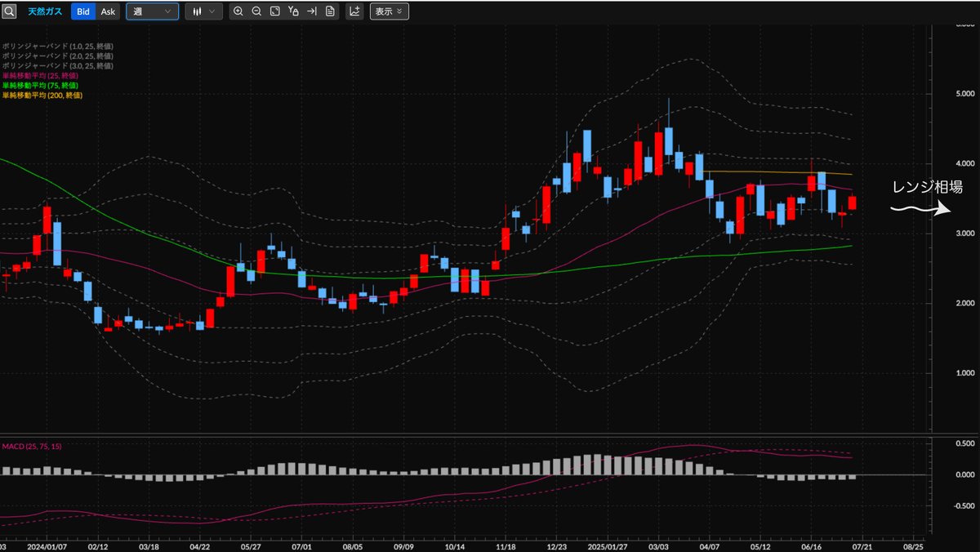Open the symbol search magnifier icon
Screen dimensions: 980x552
point(9,11)
